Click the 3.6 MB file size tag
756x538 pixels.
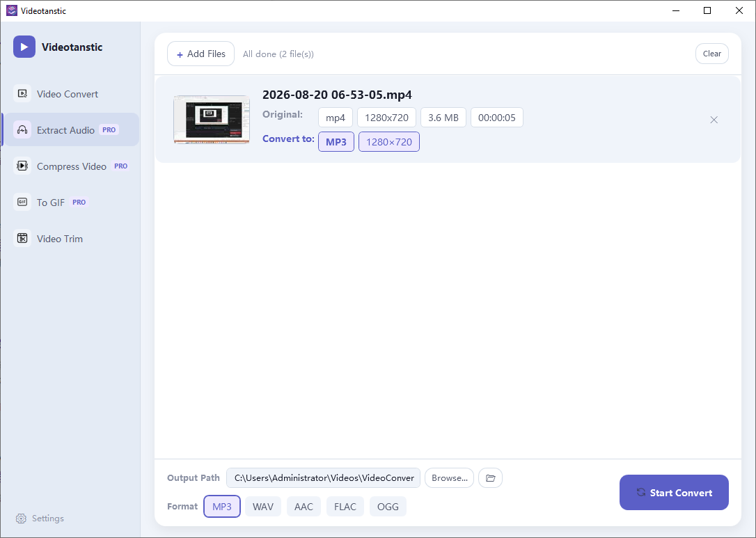tap(443, 118)
